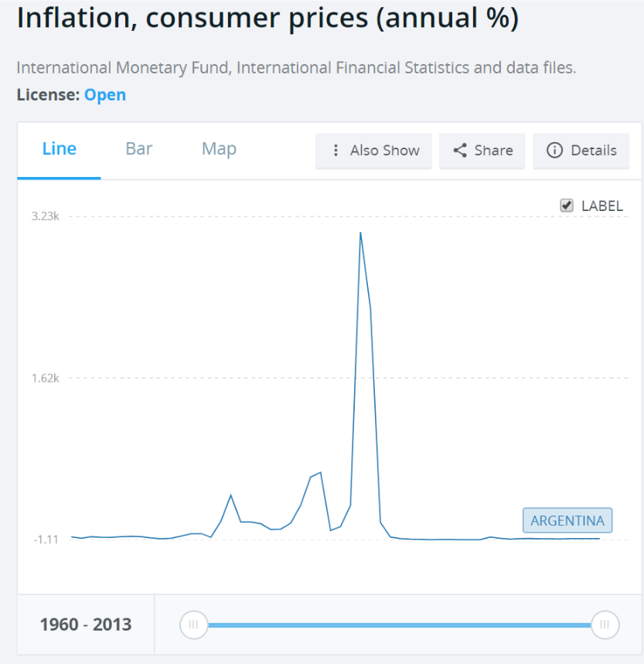644x664 pixels.
Task: Click the share icon
Action: point(460,151)
